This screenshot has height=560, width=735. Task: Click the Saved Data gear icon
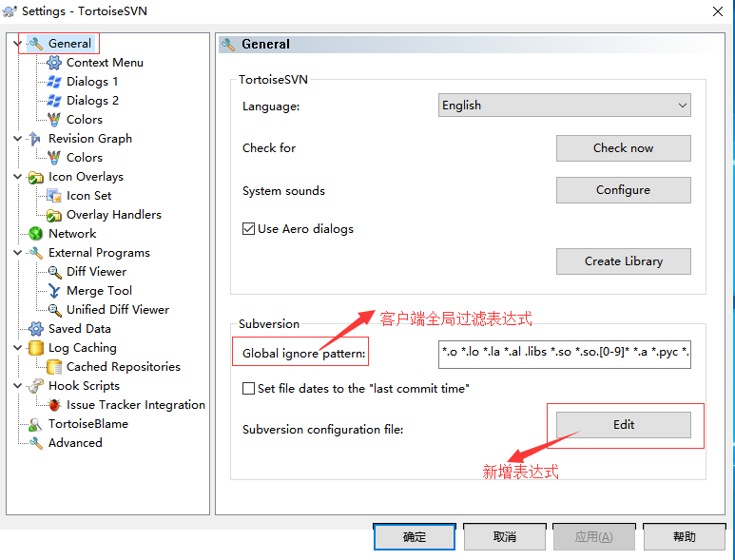(35, 329)
